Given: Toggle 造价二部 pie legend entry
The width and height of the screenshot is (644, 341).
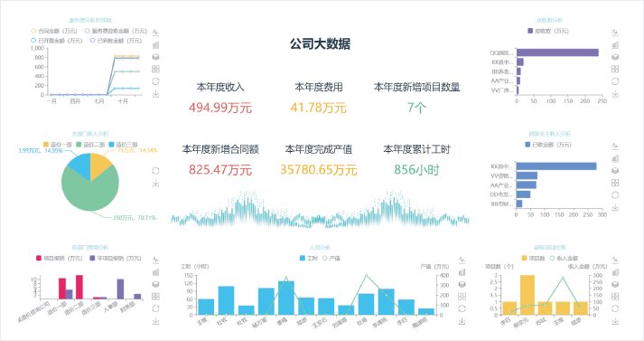Looking at the screenshot, I should pos(90,145).
